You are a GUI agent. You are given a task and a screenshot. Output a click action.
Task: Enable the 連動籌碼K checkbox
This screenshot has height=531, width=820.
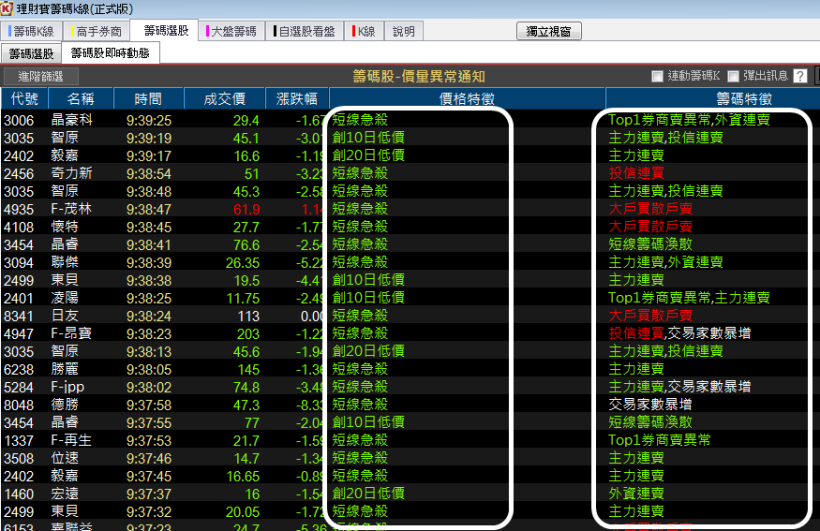pos(657,76)
